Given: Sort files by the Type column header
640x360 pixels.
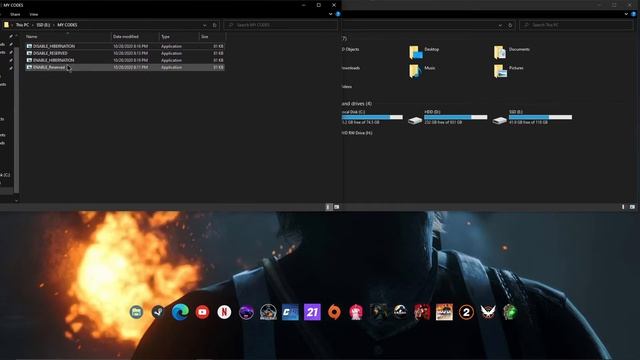Looking at the screenshot, I should (x=179, y=36).
